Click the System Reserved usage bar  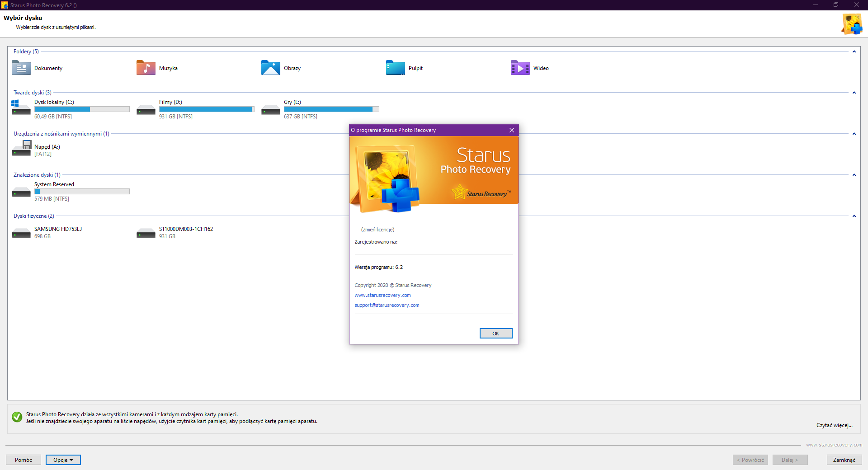point(82,191)
